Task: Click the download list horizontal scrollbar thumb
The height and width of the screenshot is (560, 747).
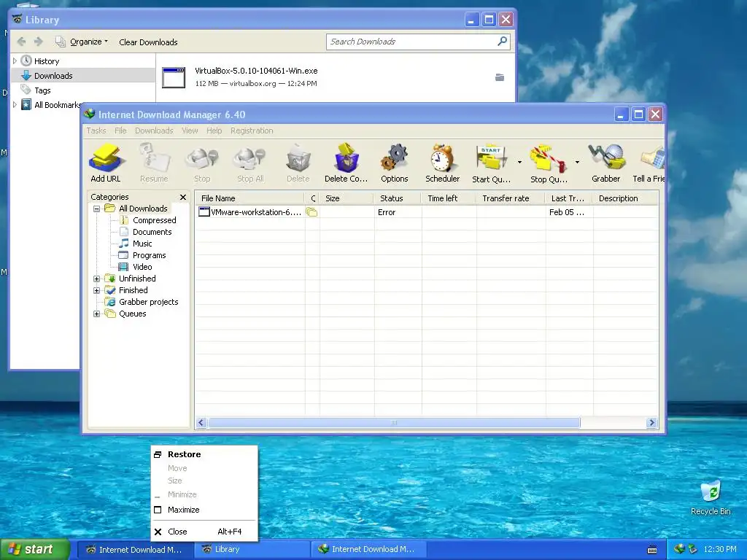Action: click(394, 423)
